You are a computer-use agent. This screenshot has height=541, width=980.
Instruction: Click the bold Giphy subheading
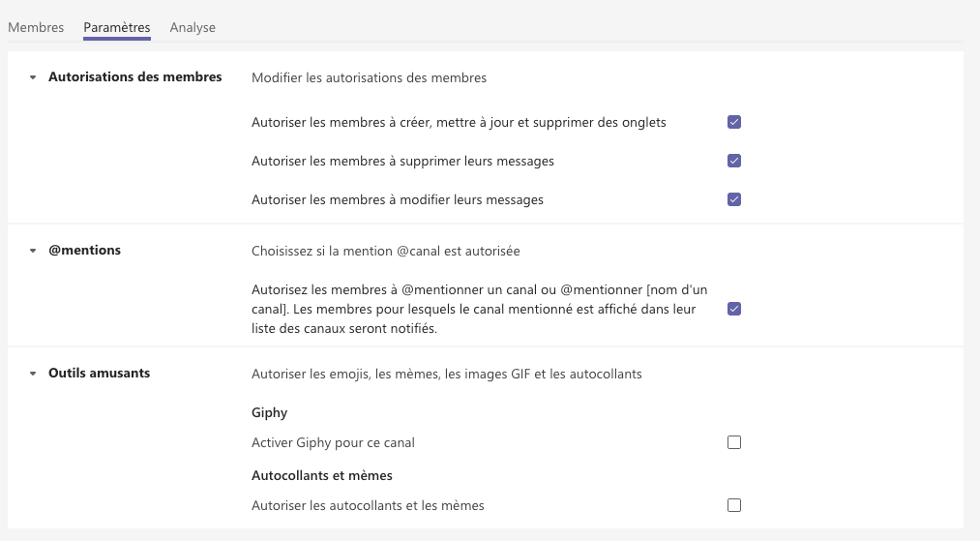269,412
